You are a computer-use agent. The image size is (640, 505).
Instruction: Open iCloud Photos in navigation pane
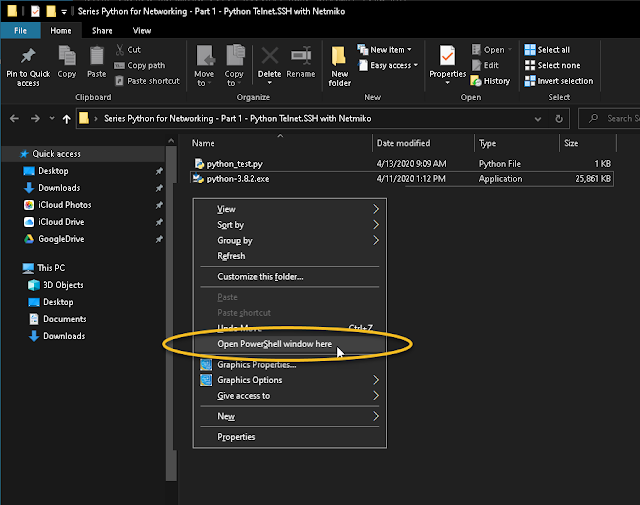click(64, 205)
